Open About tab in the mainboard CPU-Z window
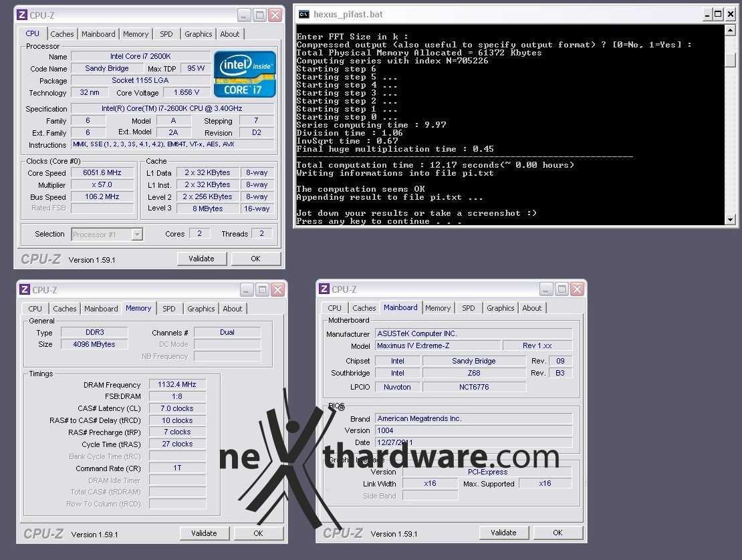 pos(532,308)
